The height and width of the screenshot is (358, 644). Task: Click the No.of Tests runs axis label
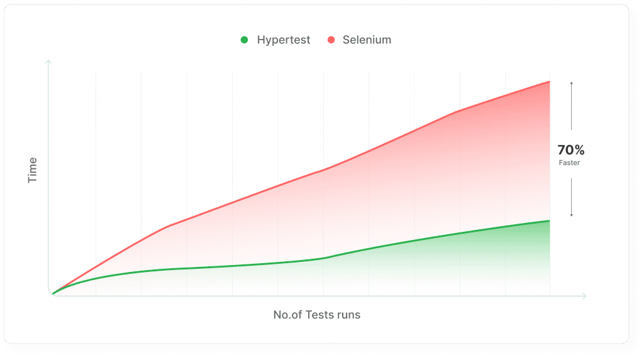coord(317,315)
